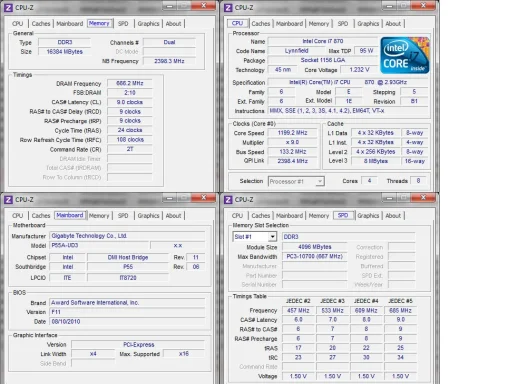The image size is (527, 384).
Task: Click the Core Voltage value 1.232 V
Action: coord(359,70)
